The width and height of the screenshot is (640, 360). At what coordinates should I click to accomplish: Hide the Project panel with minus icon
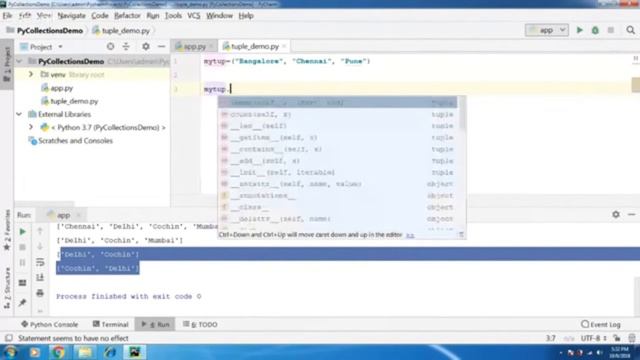tap(162, 47)
